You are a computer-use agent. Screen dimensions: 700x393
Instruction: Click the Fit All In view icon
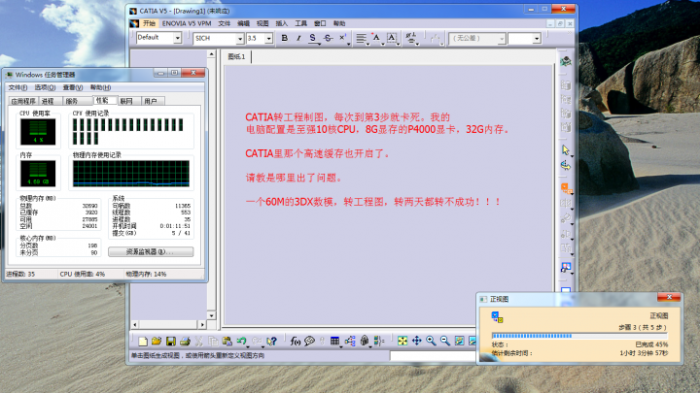coord(402,341)
